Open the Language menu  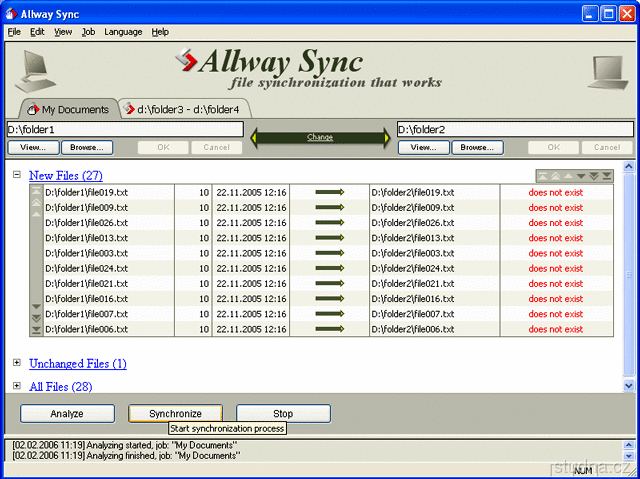point(123,32)
